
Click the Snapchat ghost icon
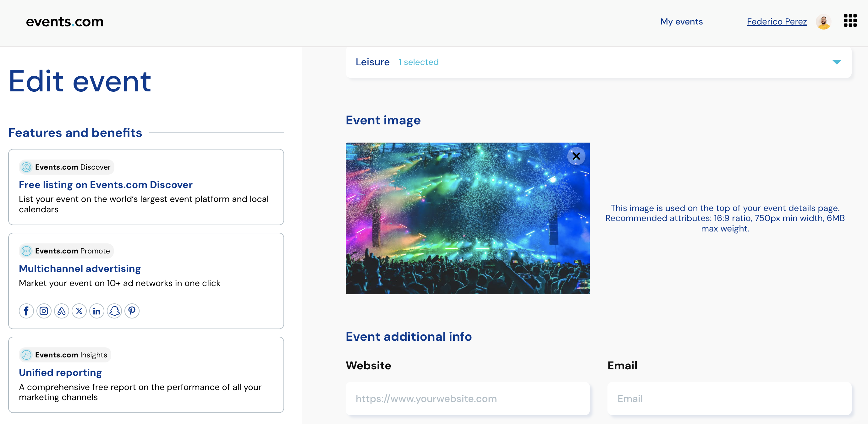pos(114,311)
